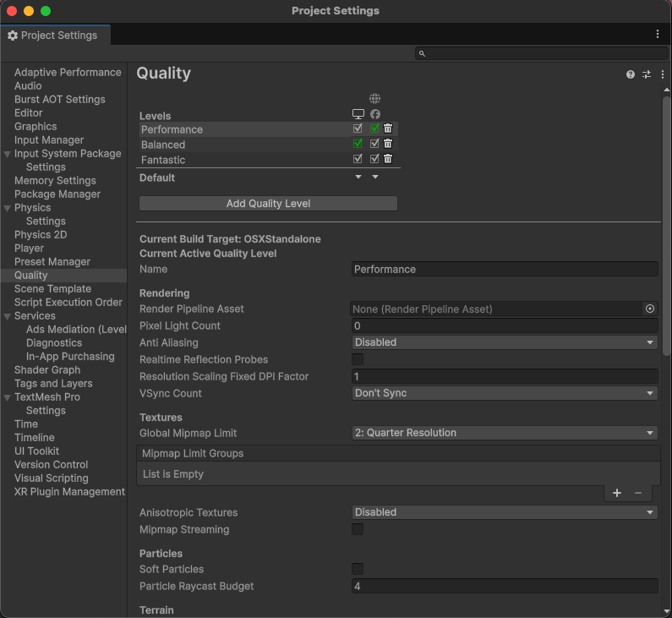Select Graphics in the settings sidebar
This screenshot has height=618, width=672.
tap(36, 127)
